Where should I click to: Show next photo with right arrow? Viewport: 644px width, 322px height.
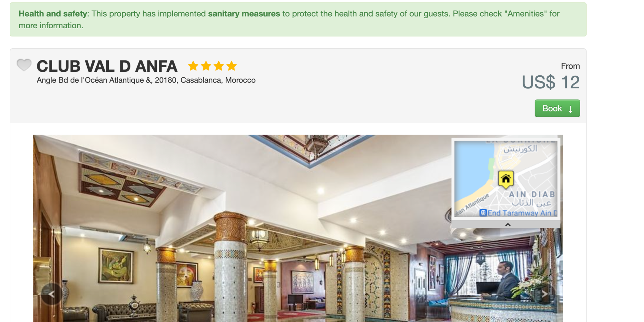[545, 294]
